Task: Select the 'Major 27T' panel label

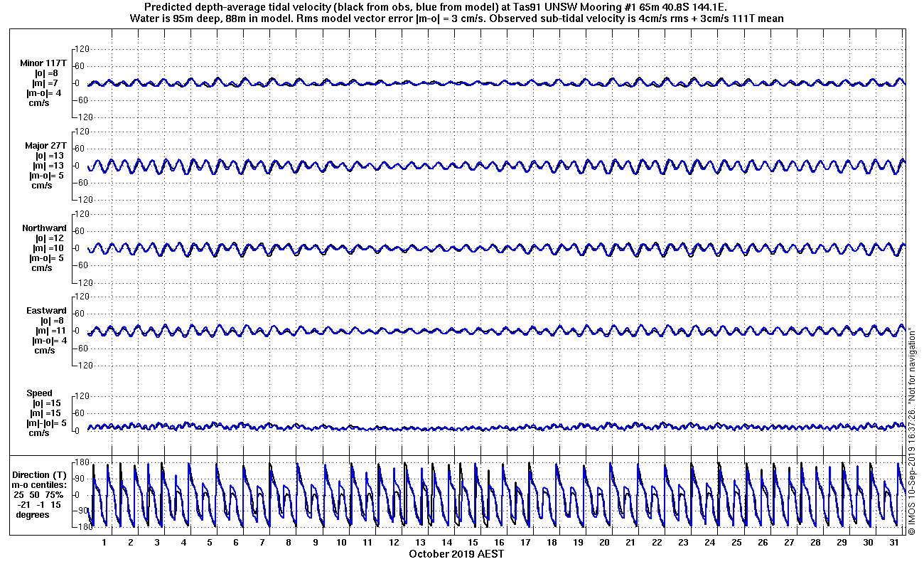Action: tap(45, 146)
